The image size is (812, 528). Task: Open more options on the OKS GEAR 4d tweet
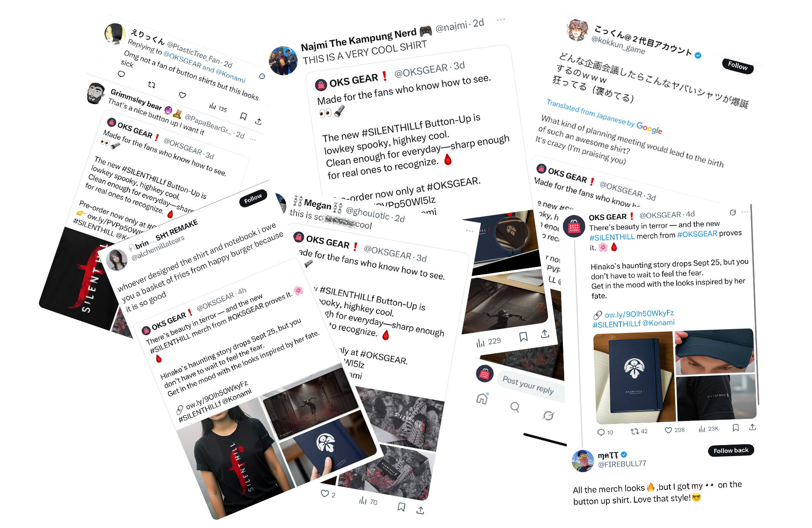(x=745, y=212)
